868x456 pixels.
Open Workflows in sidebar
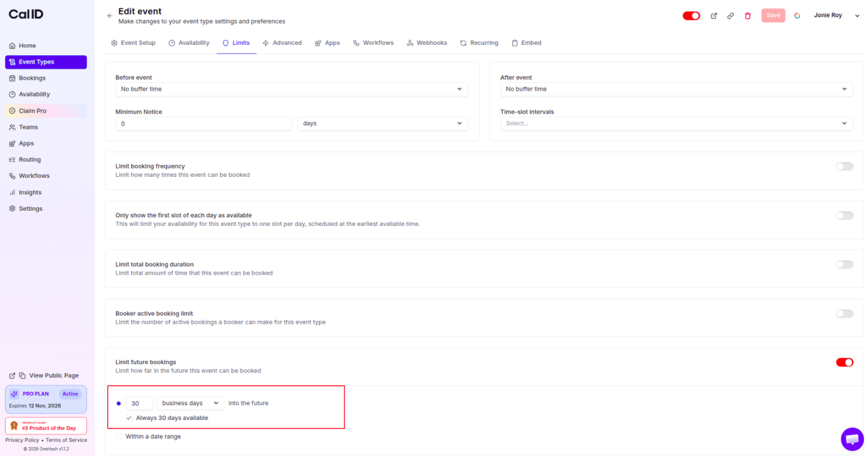pos(46,176)
